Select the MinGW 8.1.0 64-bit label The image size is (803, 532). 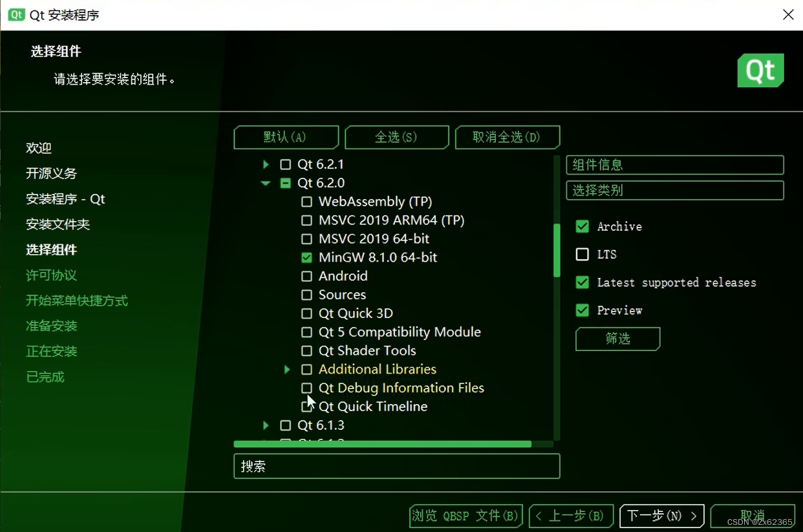coord(378,257)
